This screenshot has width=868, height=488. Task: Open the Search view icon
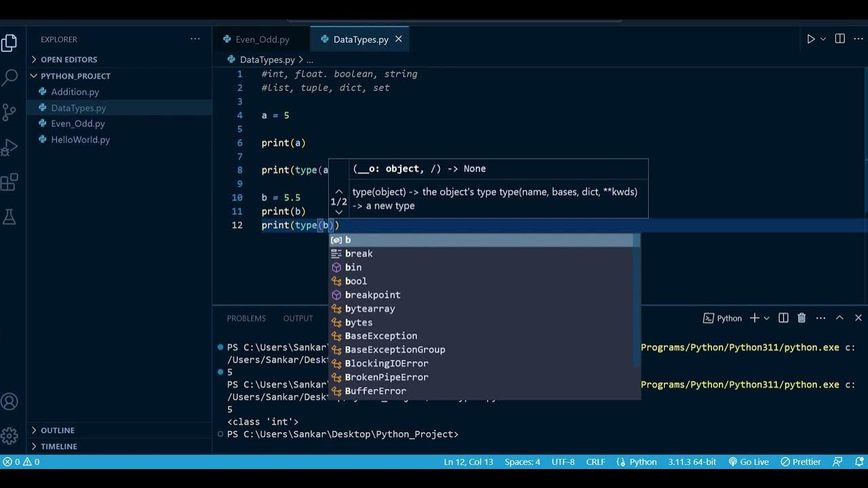[x=9, y=77]
